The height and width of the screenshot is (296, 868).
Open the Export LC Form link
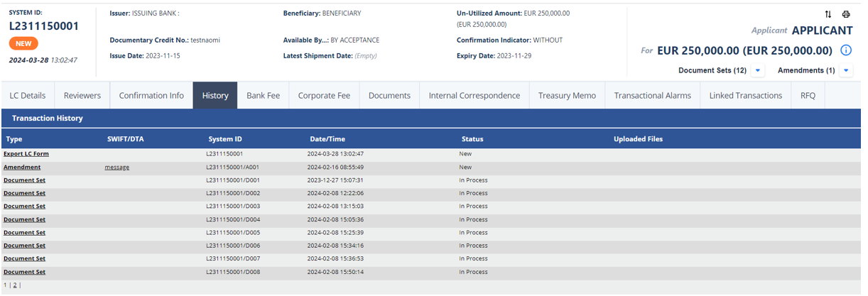point(26,154)
